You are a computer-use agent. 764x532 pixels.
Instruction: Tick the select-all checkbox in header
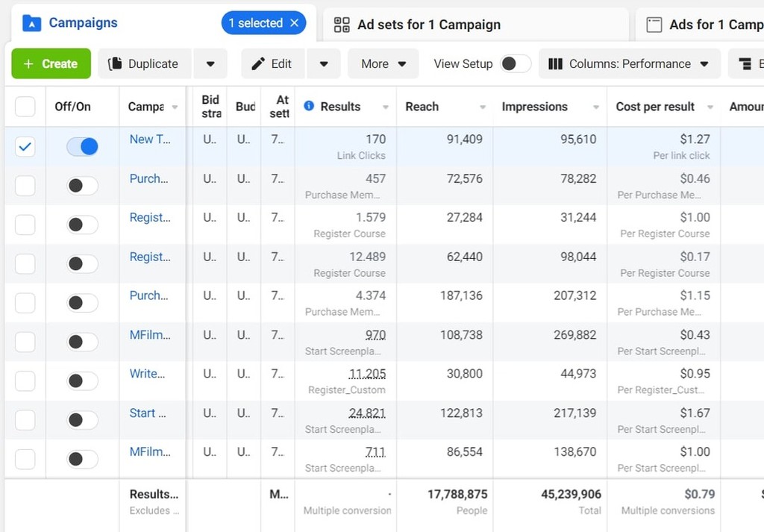tap(25, 107)
